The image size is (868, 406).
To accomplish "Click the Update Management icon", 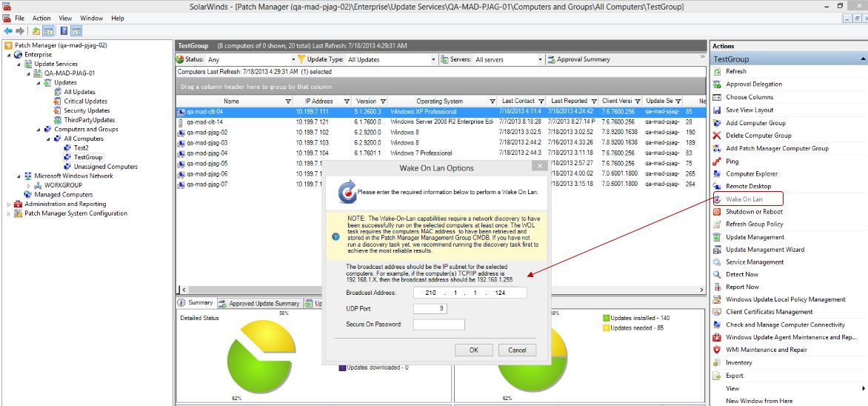I will click(x=717, y=237).
